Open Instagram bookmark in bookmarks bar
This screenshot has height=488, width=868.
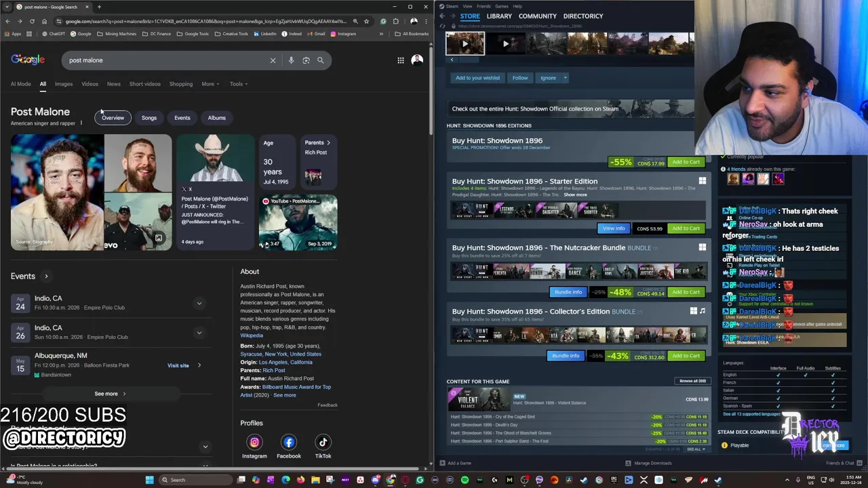pyautogui.click(x=343, y=34)
